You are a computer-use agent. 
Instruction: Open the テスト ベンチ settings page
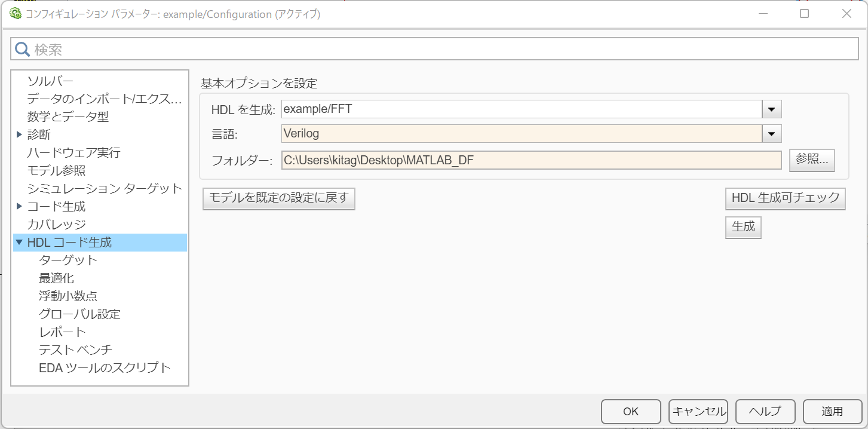[x=75, y=350]
